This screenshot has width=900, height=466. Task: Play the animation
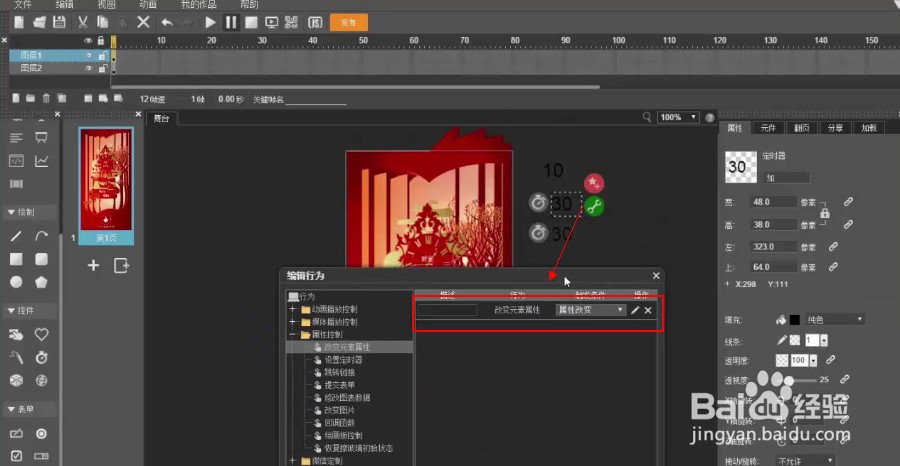pyautogui.click(x=211, y=22)
